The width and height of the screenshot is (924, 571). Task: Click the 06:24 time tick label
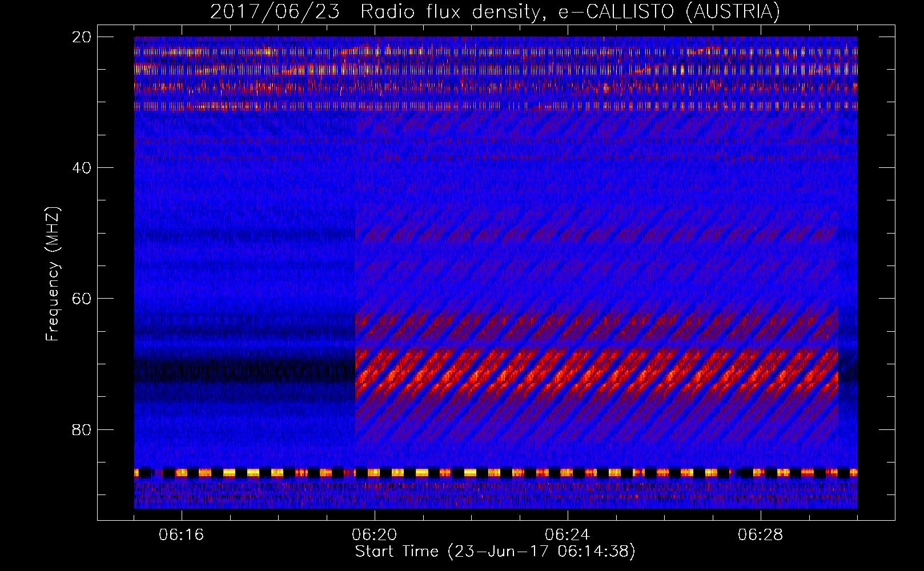568,535
